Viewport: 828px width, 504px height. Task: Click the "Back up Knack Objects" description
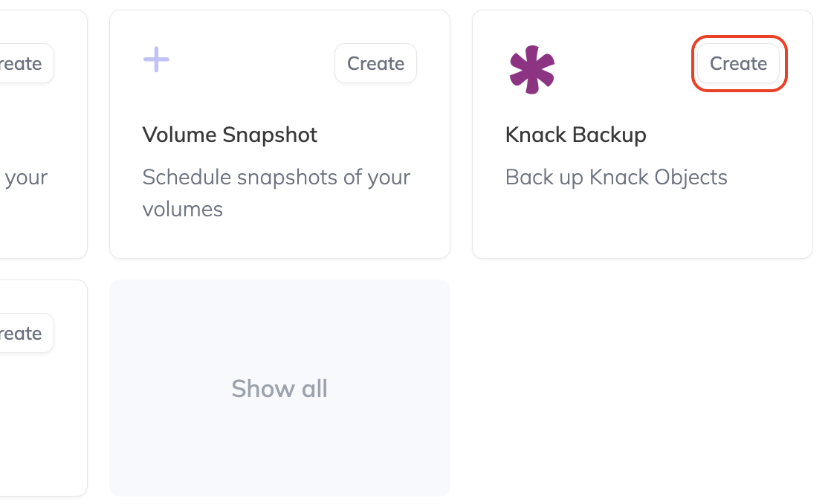(x=615, y=177)
